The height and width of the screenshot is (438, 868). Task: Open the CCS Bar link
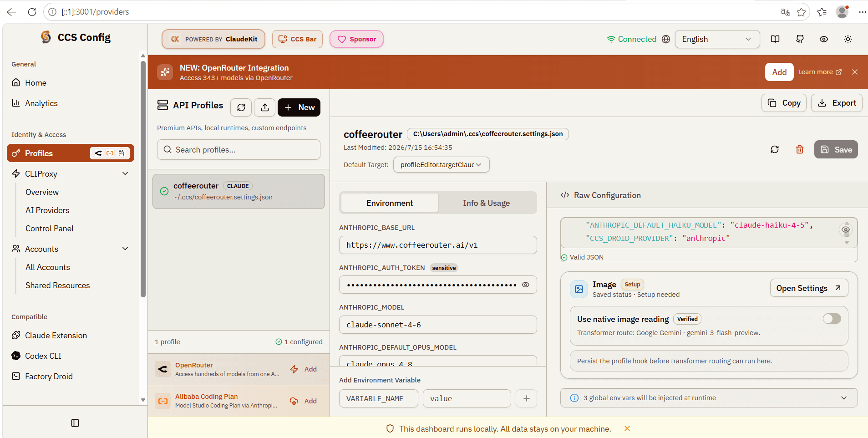click(298, 39)
